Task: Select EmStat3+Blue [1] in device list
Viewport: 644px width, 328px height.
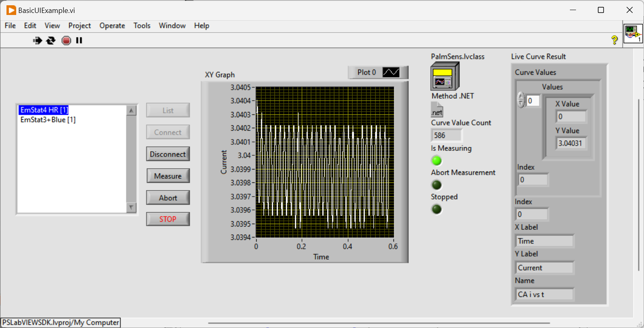Action: (x=48, y=120)
